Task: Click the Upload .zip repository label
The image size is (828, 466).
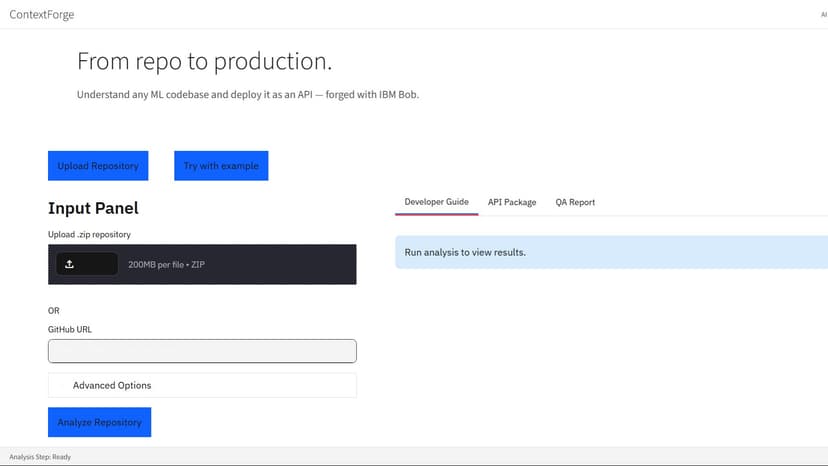Action: click(x=89, y=234)
